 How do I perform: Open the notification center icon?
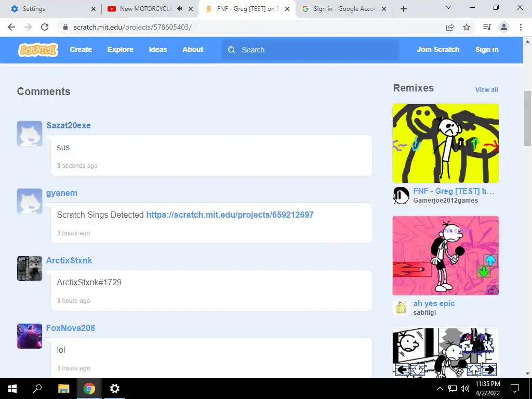[x=515, y=389]
